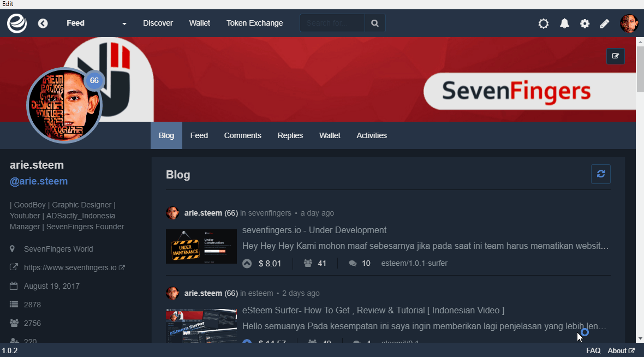Click the reputation badge 66

click(94, 81)
